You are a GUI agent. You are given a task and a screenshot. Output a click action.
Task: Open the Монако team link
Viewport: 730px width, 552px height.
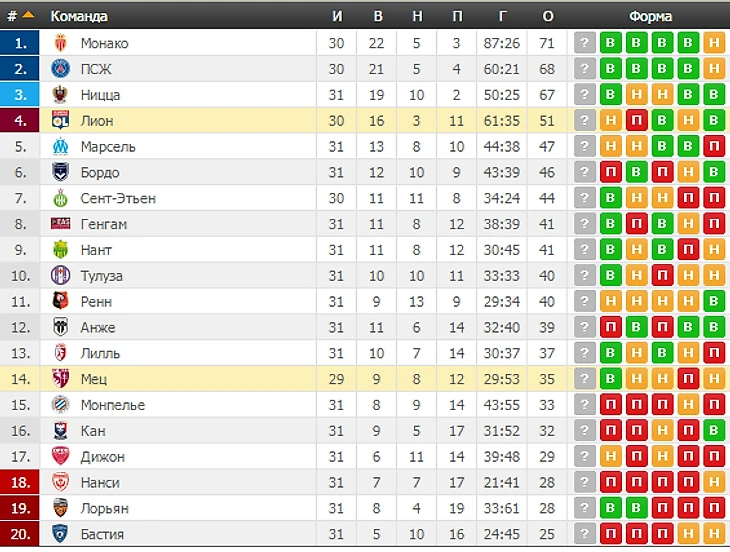pyautogui.click(x=104, y=43)
